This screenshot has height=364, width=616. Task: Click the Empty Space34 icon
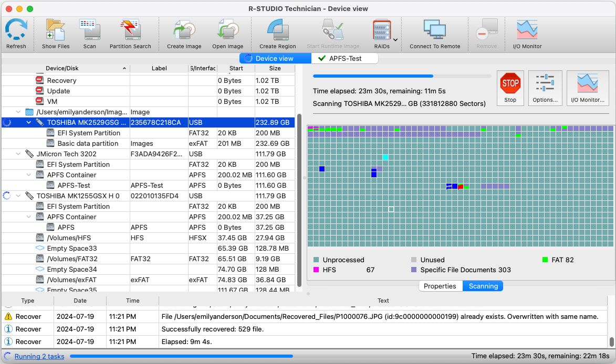click(x=40, y=269)
